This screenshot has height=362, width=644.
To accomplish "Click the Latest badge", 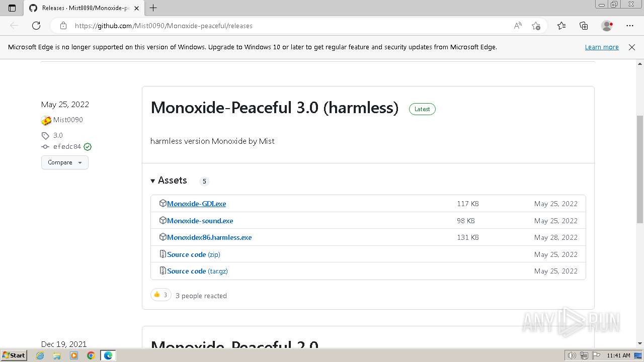I will point(422,109).
